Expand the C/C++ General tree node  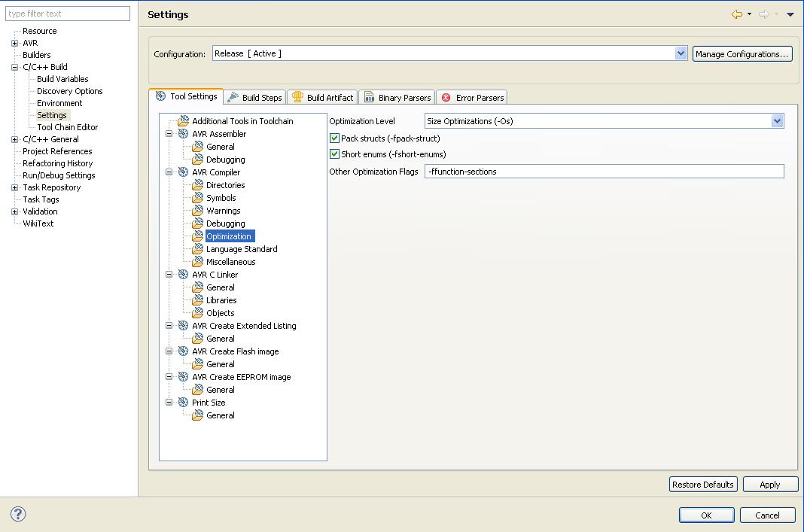(x=14, y=139)
